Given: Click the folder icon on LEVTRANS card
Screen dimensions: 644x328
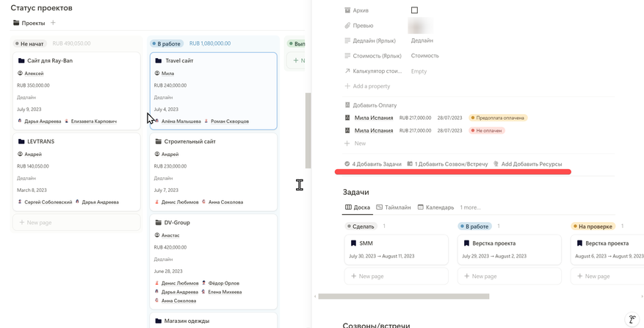Looking at the screenshot, I should (x=21, y=141).
